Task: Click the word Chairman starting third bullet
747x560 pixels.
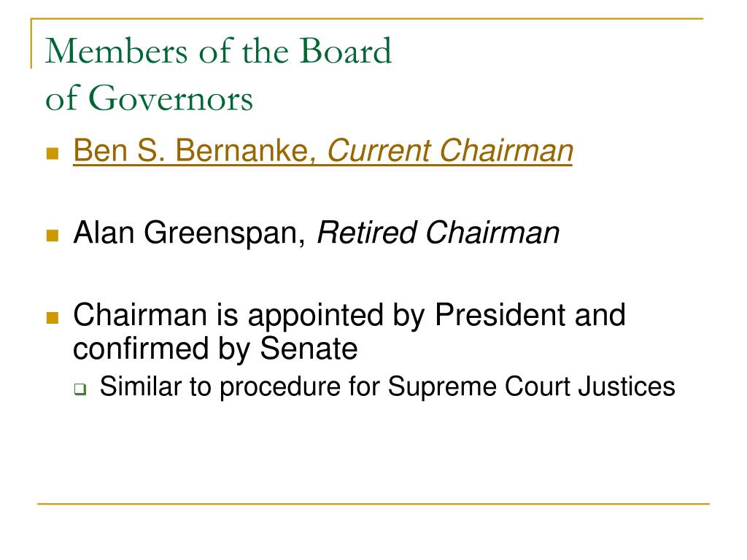Action: [x=140, y=315]
